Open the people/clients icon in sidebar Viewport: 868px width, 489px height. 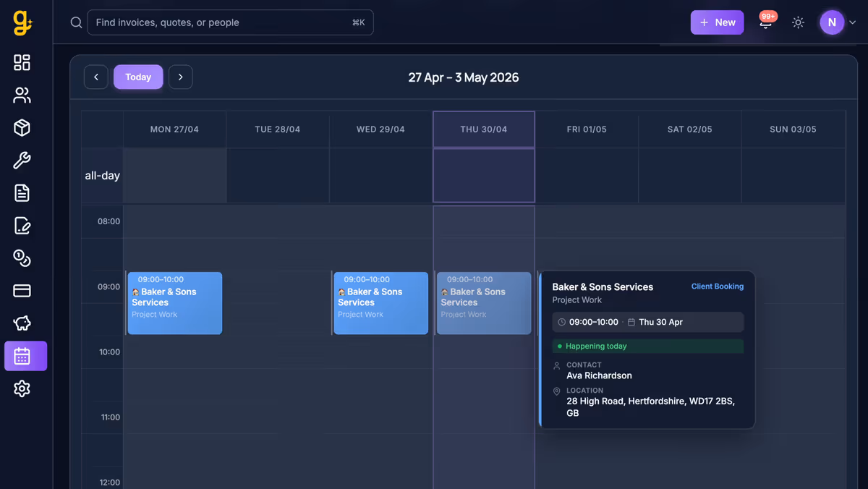[x=22, y=95]
